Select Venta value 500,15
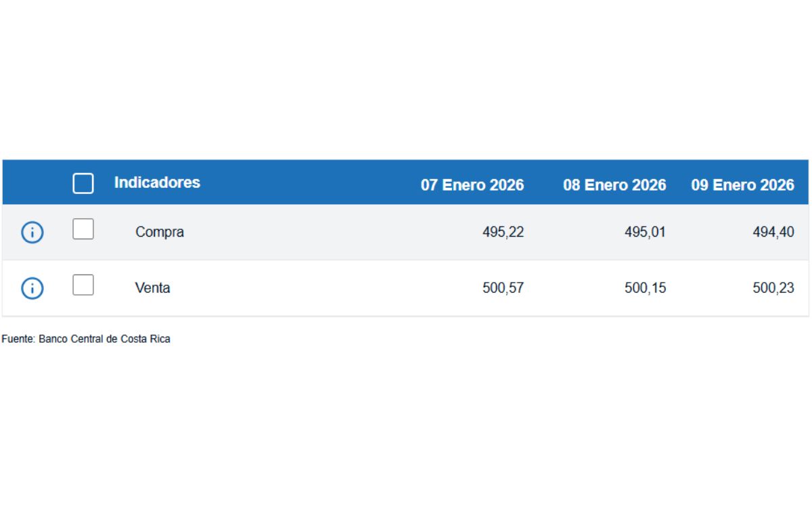Viewport: 812px width, 505px height. (645, 289)
